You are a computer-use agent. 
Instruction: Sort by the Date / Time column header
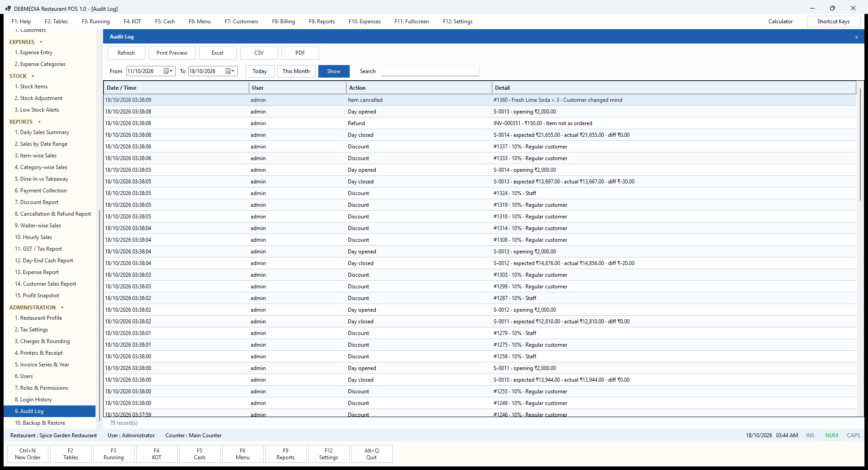176,88
